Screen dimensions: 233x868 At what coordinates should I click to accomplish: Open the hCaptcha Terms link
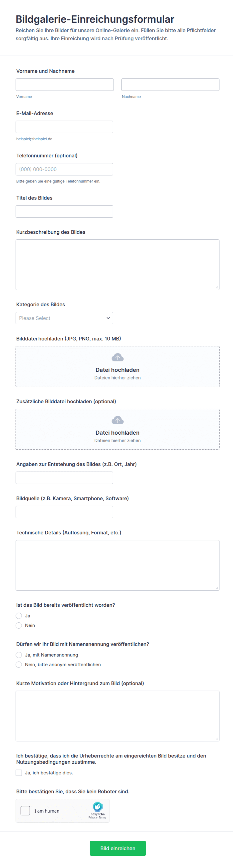(102, 817)
